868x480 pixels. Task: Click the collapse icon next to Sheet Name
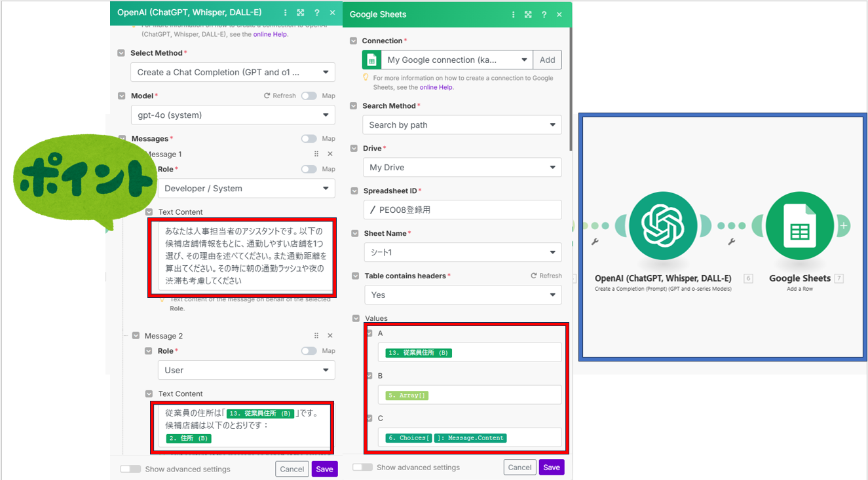[354, 233]
